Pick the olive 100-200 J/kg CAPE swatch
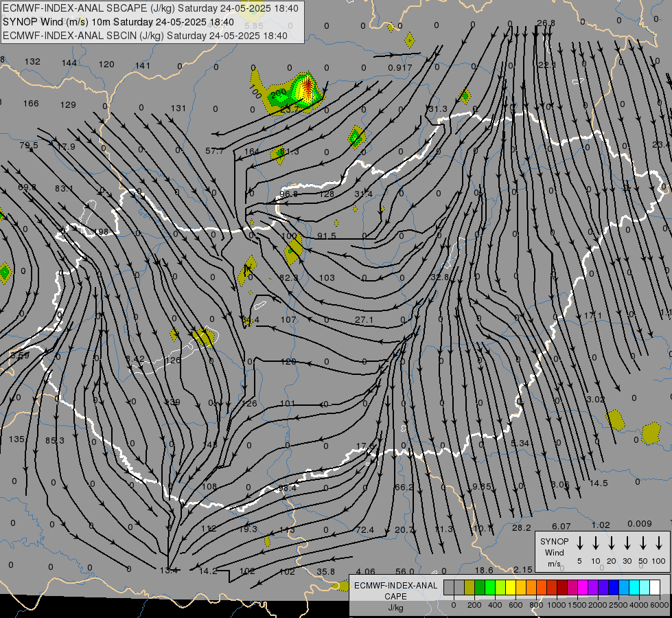The image size is (672, 618). [470, 588]
